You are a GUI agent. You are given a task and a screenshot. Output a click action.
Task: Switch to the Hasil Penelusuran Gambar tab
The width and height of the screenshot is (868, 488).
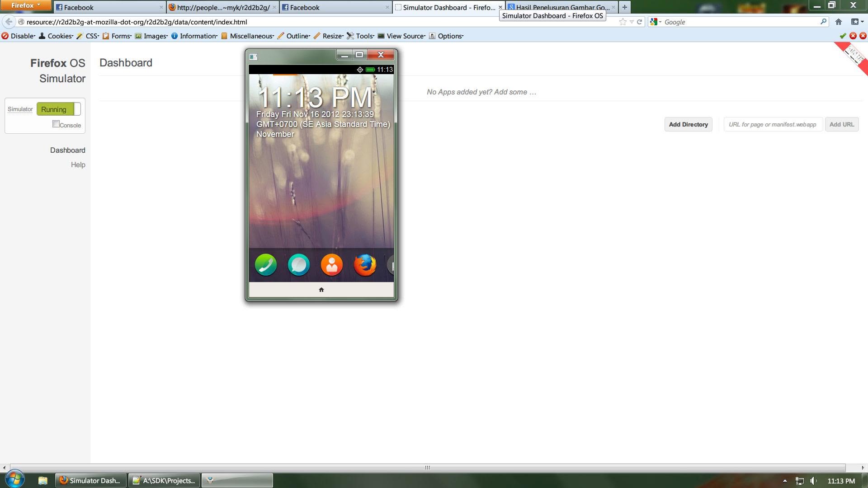tap(561, 7)
